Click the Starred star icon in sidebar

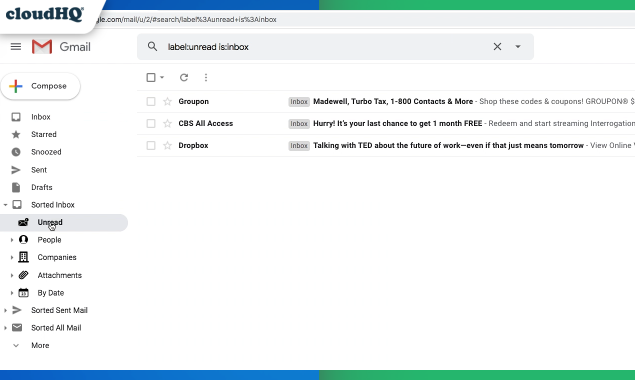(x=16, y=134)
